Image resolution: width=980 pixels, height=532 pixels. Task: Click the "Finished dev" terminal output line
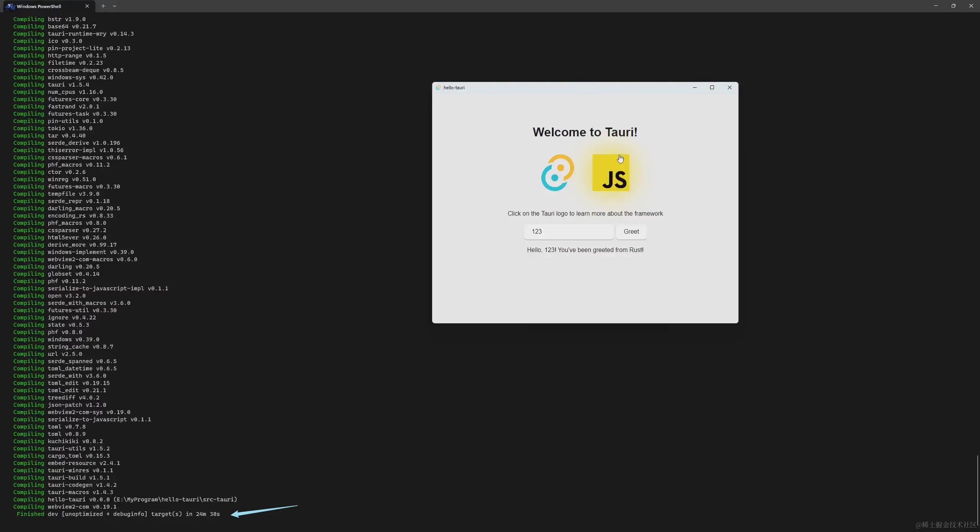pos(118,514)
